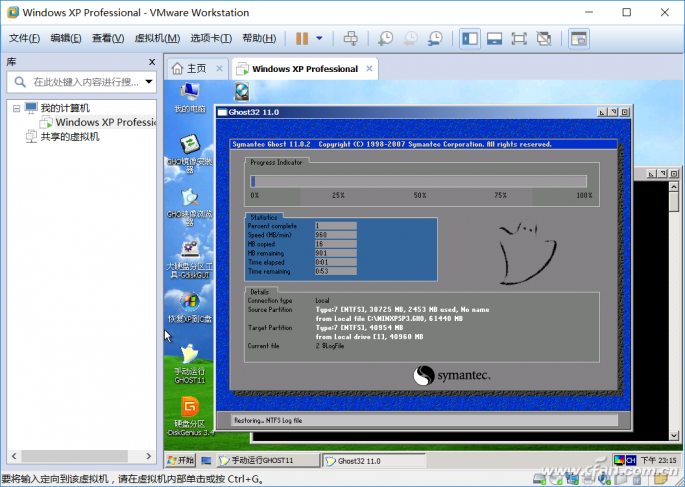Close the Windows XP Professional tab

[369, 69]
